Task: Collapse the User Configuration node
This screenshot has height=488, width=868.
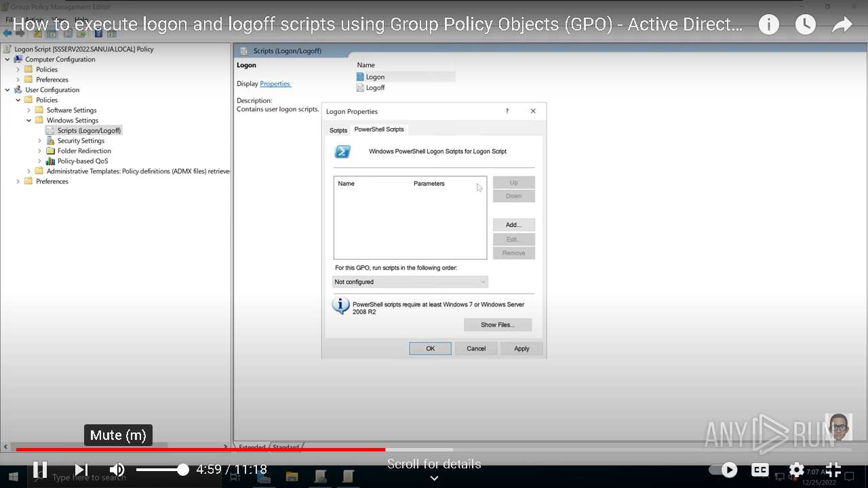Action: point(7,89)
